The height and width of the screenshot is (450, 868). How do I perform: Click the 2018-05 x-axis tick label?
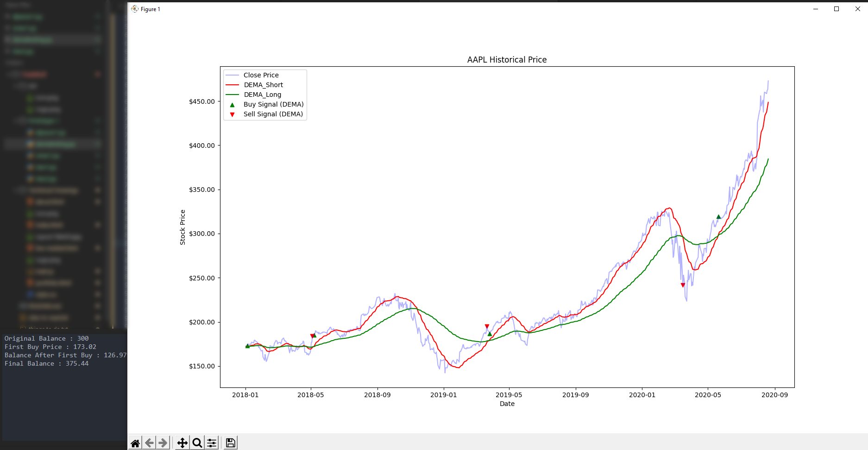311,395
